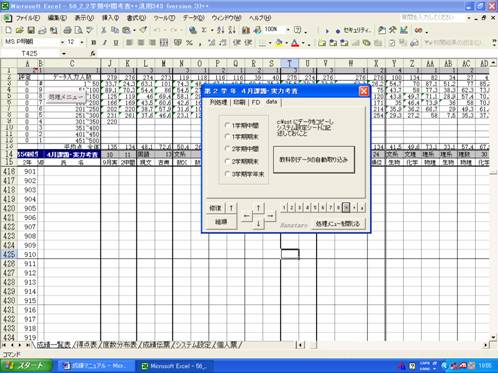Open the データ(D) menu
This screenshot has width=498, height=373.
click(x=193, y=18)
